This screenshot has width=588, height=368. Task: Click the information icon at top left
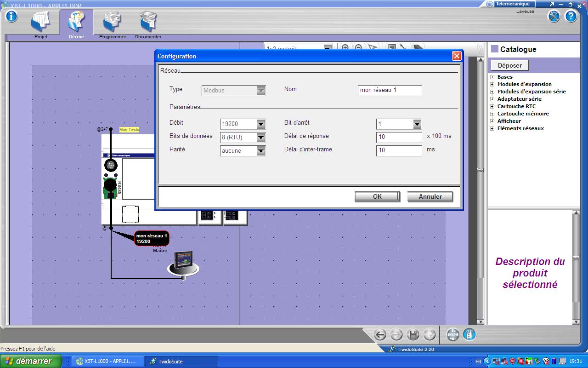pyautogui.click(x=11, y=16)
